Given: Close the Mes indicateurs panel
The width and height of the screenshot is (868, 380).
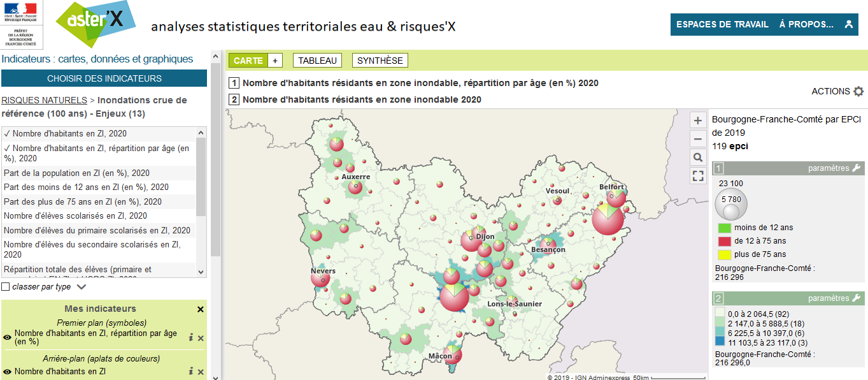Looking at the screenshot, I should (201, 309).
